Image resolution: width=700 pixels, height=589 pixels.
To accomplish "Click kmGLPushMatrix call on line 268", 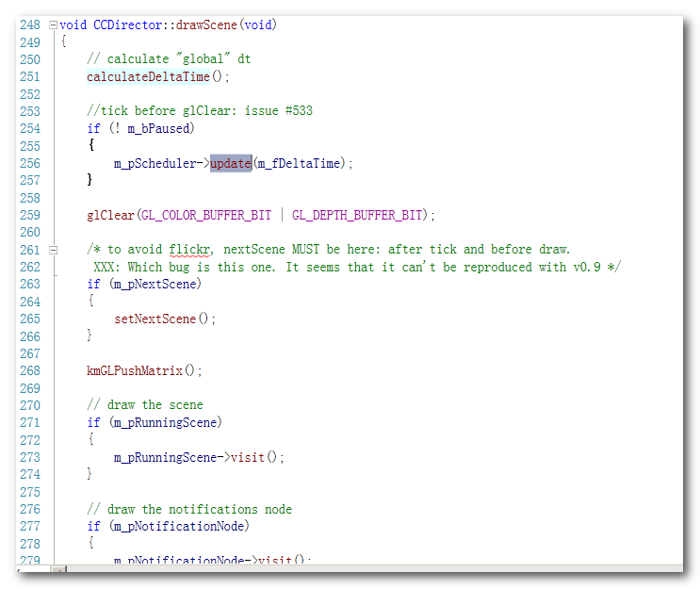I will pyautogui.click(x=135, y=370).
